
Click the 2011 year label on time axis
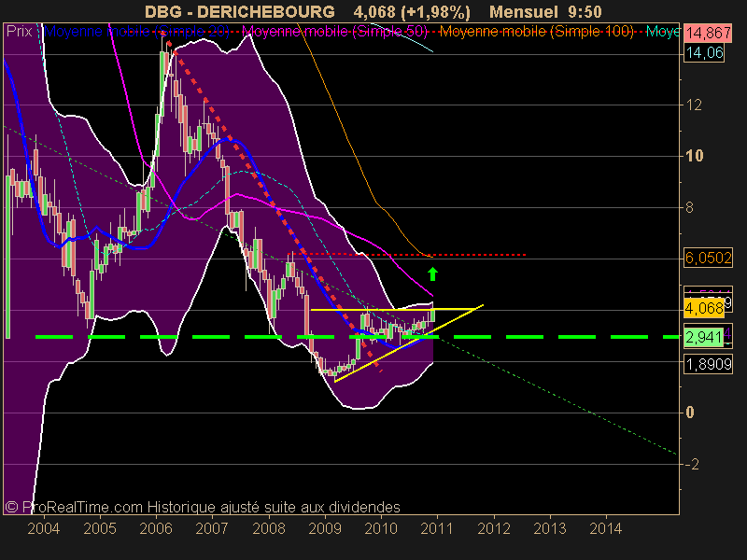tap(437, 528)
